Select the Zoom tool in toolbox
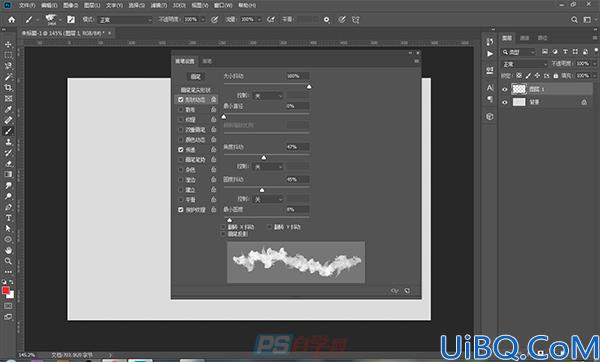 point(8,261)
